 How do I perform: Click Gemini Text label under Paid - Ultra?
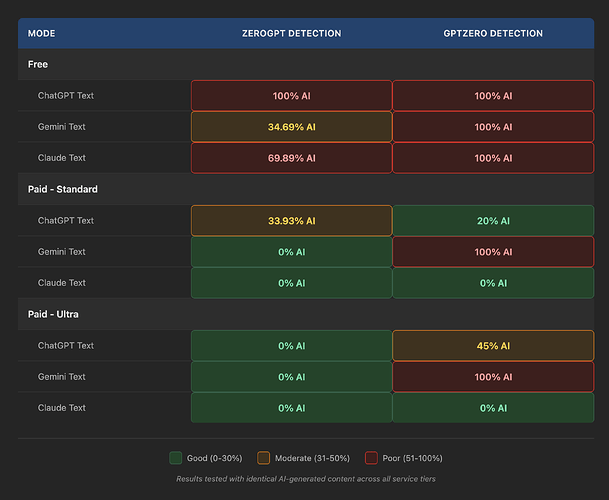[x=61, y=376]
